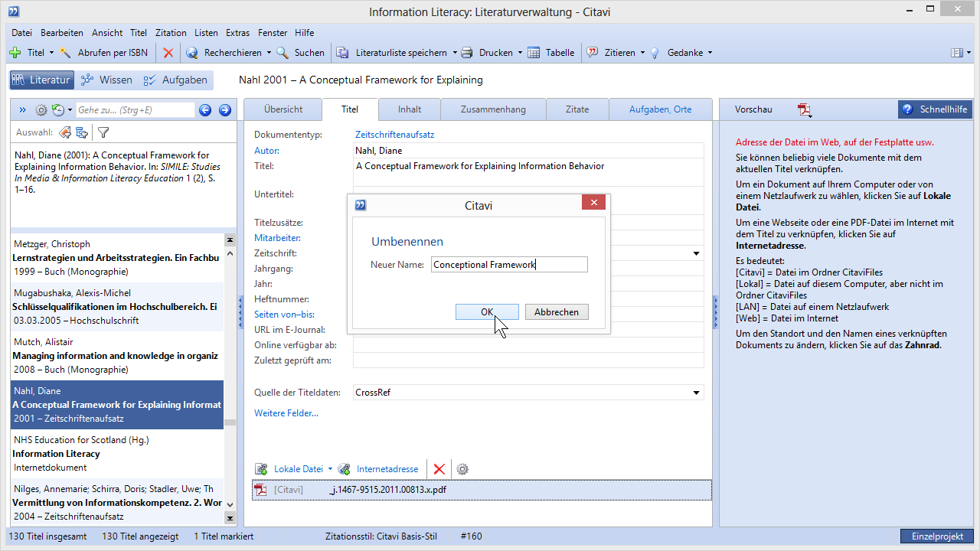
Task: Click the PDF icon of the attached file
Action: click(261, 490)
